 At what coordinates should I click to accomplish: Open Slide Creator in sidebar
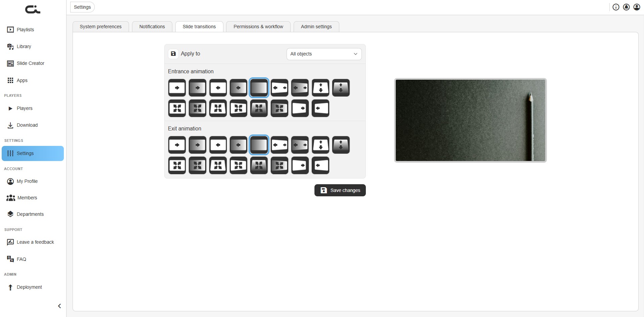[33, 63]
